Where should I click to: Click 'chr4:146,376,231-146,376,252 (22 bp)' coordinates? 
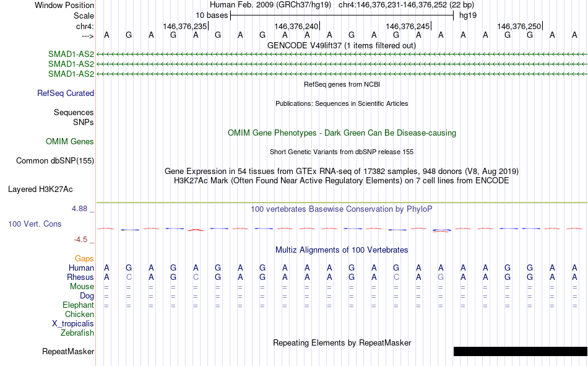pyautogui.click(x=406, y=5)
